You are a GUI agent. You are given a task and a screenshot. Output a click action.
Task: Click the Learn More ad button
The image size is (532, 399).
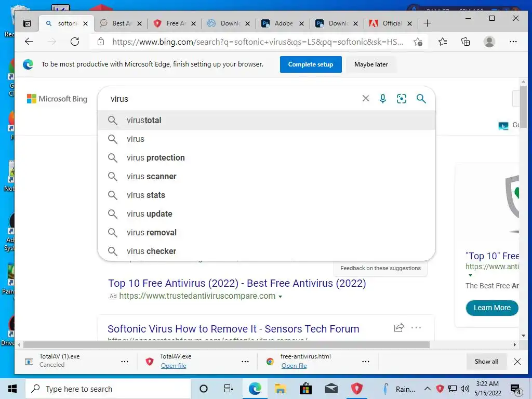[x=491, y=308]
